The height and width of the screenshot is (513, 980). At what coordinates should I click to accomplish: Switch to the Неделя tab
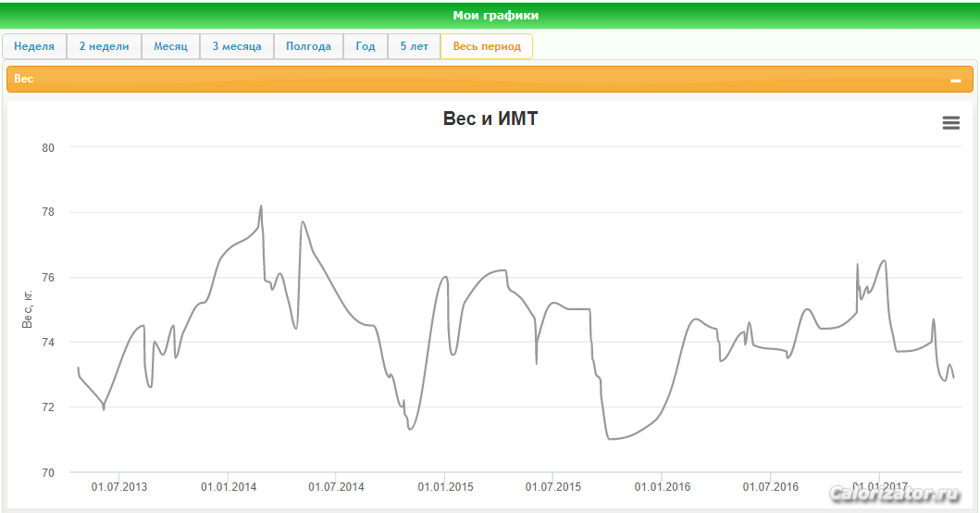pyautogui.click(x=34, y=46)
